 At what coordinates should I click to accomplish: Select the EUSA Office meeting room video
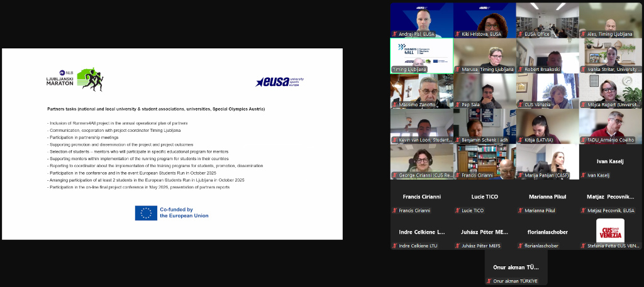548,21
